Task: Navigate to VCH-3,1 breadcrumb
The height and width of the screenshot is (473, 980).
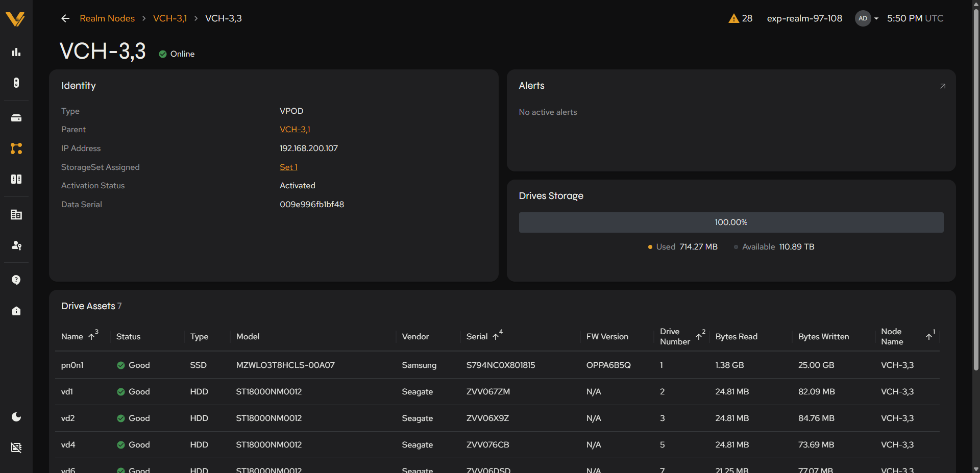Action: click(x=170, y=18)
